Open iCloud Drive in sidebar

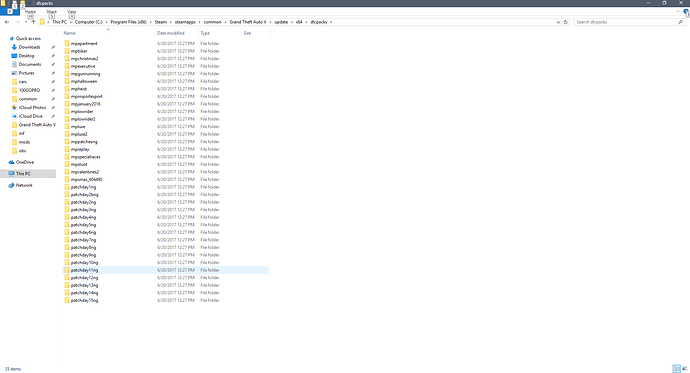click(x=30, y=116)
